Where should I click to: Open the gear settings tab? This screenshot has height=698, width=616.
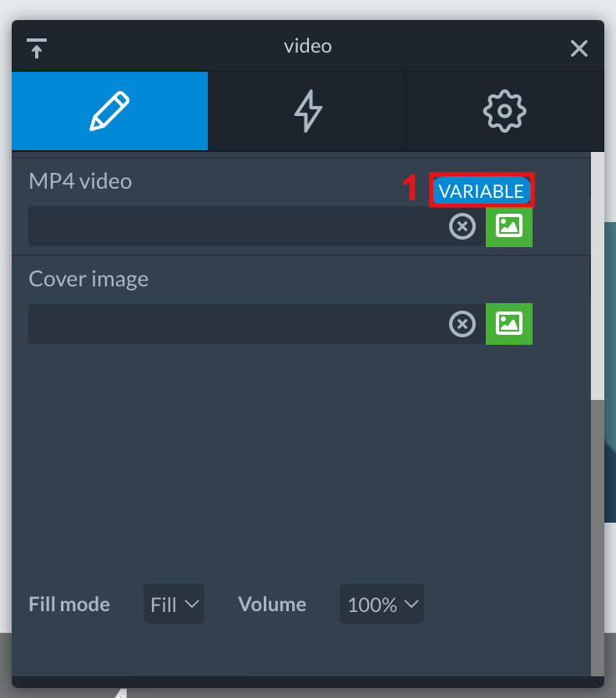pyautogui.click(x=504, y=111)
